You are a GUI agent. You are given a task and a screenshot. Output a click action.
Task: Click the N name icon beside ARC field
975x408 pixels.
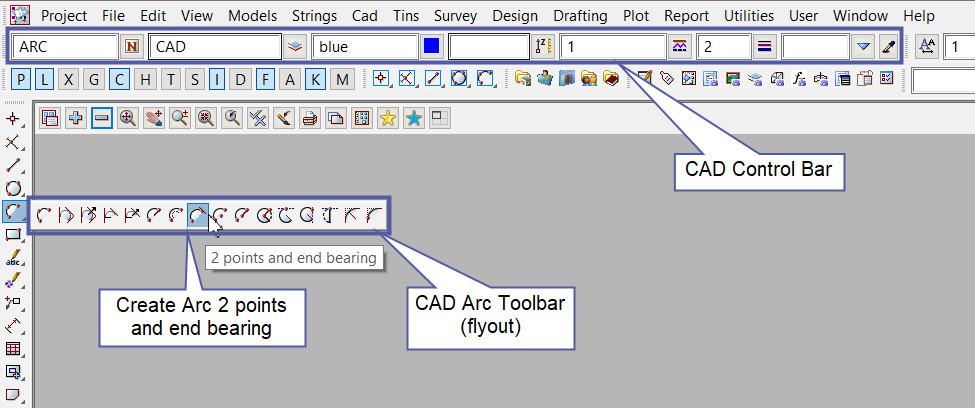click(132, 47)
